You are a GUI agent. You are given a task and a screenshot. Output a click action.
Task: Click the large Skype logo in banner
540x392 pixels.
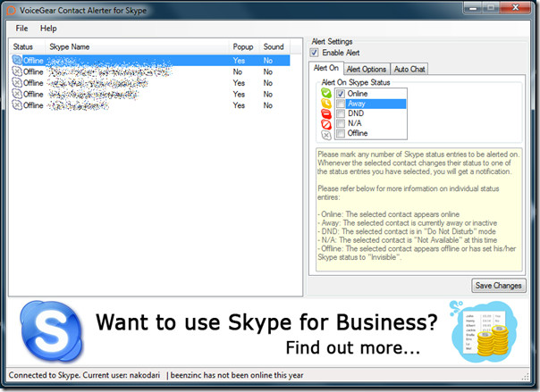51,331
